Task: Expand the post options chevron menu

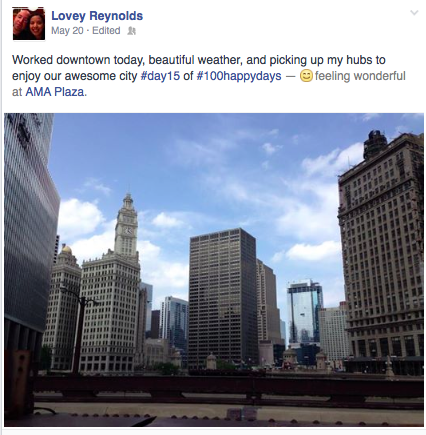Action: coord(414,13)
